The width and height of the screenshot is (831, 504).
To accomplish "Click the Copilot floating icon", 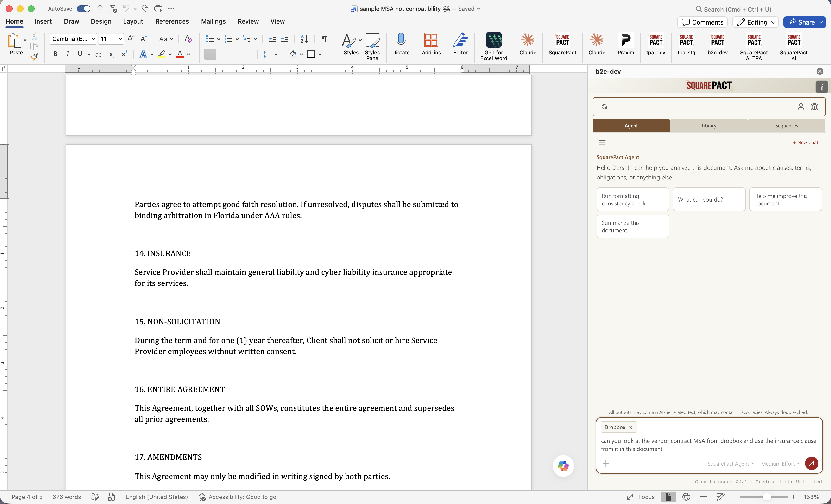I will coord(563,466).
